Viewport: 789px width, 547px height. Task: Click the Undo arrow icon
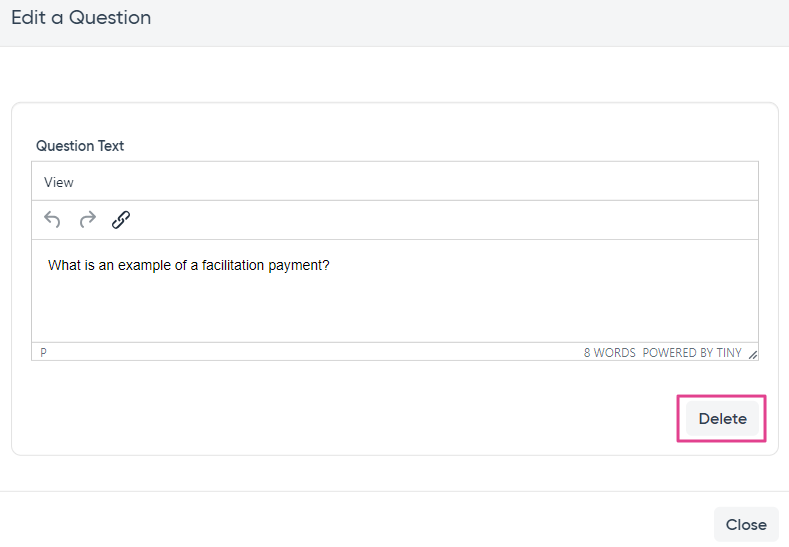click(52, 219)
